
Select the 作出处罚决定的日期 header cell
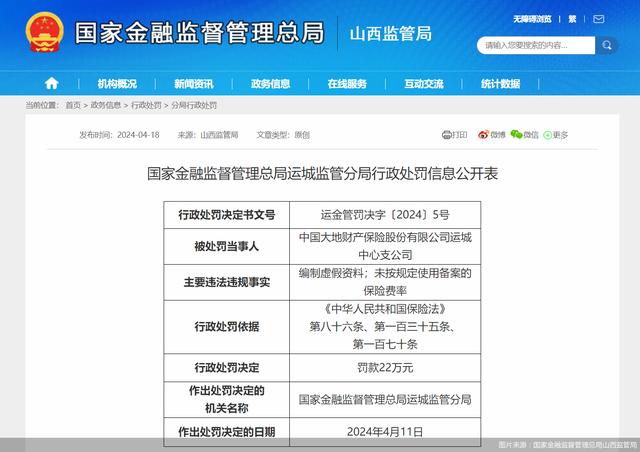click(227, 432)
